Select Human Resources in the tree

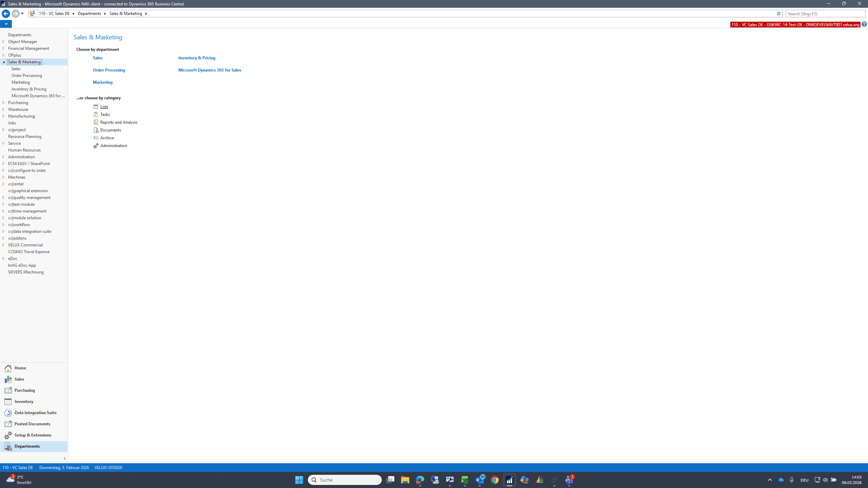tap(24, 150)
